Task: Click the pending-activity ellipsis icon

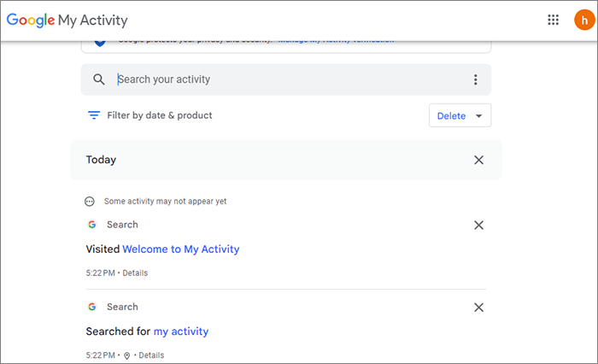Action: 91,202
